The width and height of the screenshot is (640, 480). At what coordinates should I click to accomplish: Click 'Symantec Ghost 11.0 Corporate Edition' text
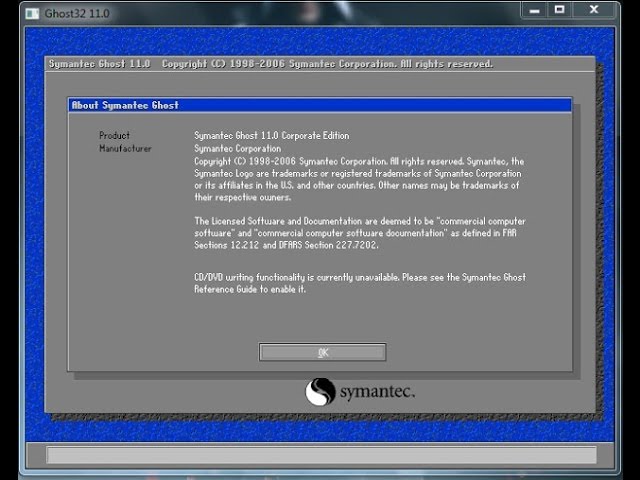coord(271,136)
